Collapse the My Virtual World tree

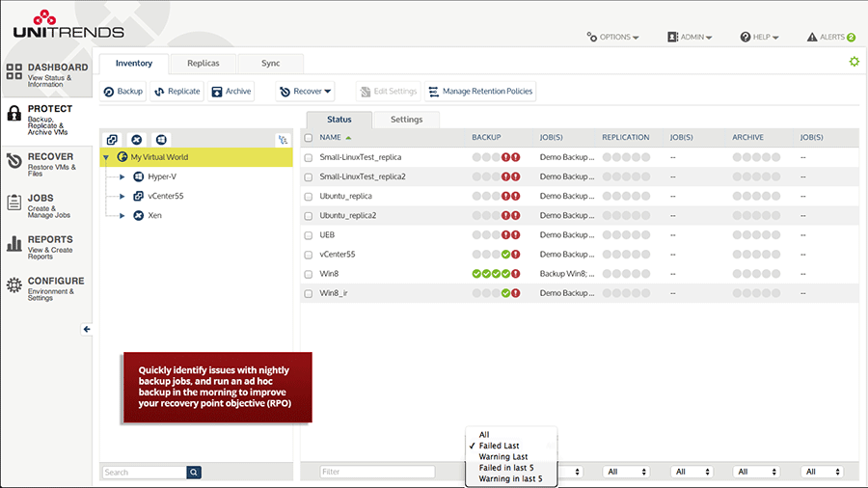tap(106, 158)
